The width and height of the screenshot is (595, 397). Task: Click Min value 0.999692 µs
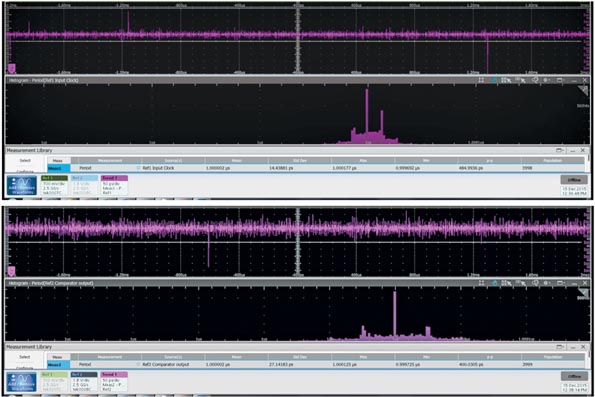(x=408, y=168)
